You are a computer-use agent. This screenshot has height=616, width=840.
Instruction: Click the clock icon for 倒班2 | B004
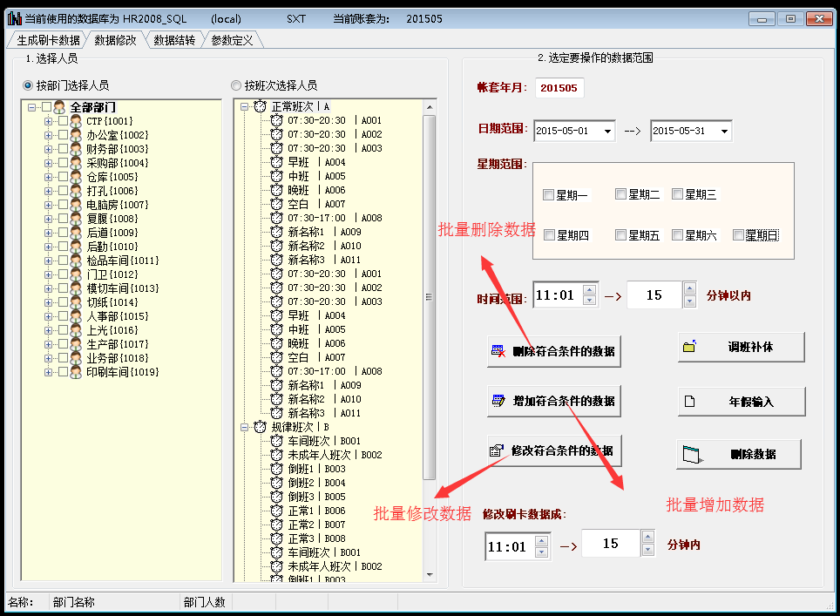pos(276,482)
